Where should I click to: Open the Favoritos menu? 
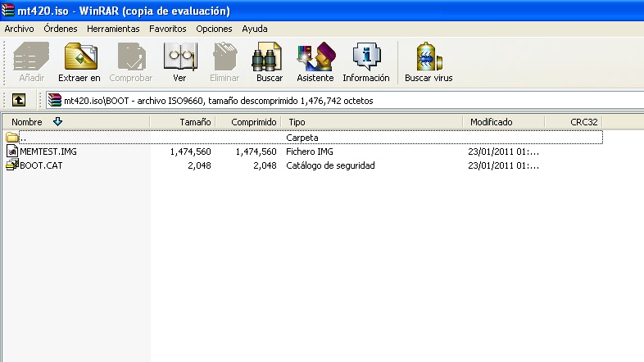pos(168,29)
